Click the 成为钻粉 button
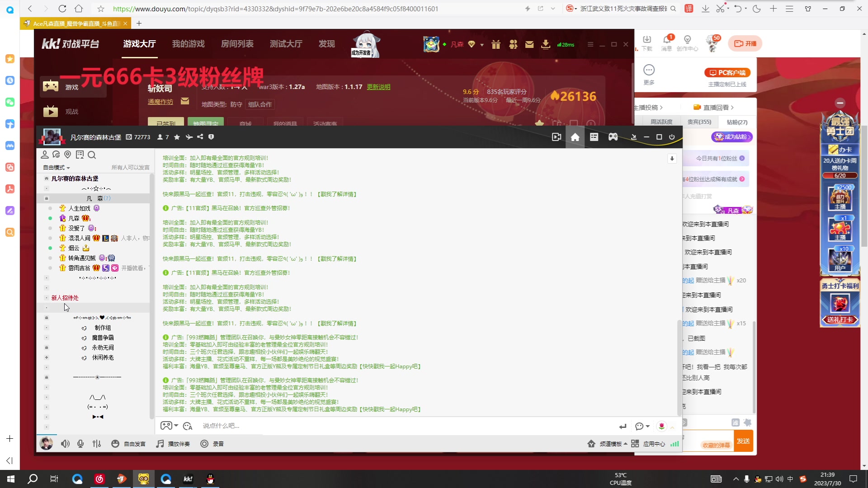The height and width of the screenshot is (488, 868). tap(732, 137)
